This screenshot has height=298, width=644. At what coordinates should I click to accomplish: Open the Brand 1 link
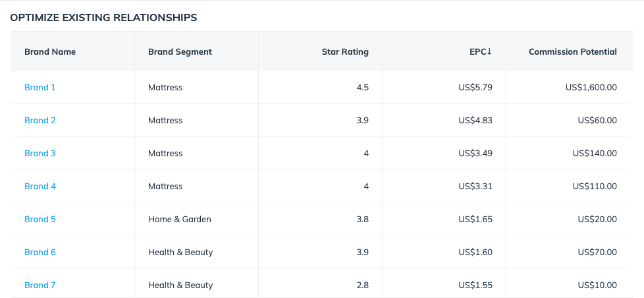[x=40, y=87]
